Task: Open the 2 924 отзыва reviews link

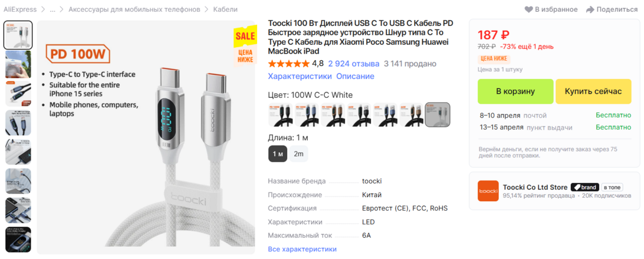Action: tap(353, 64)
